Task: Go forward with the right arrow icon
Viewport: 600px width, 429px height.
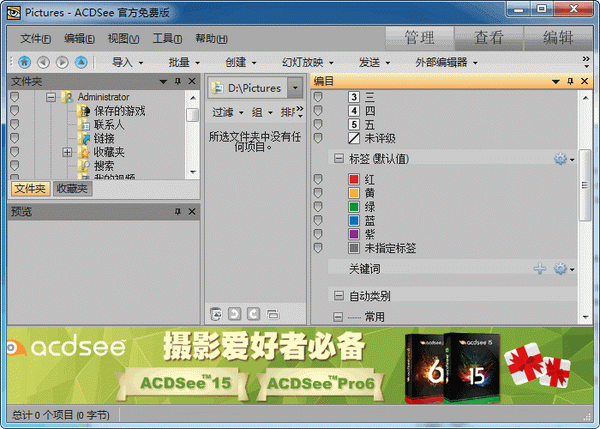Action: coord(62,62)
